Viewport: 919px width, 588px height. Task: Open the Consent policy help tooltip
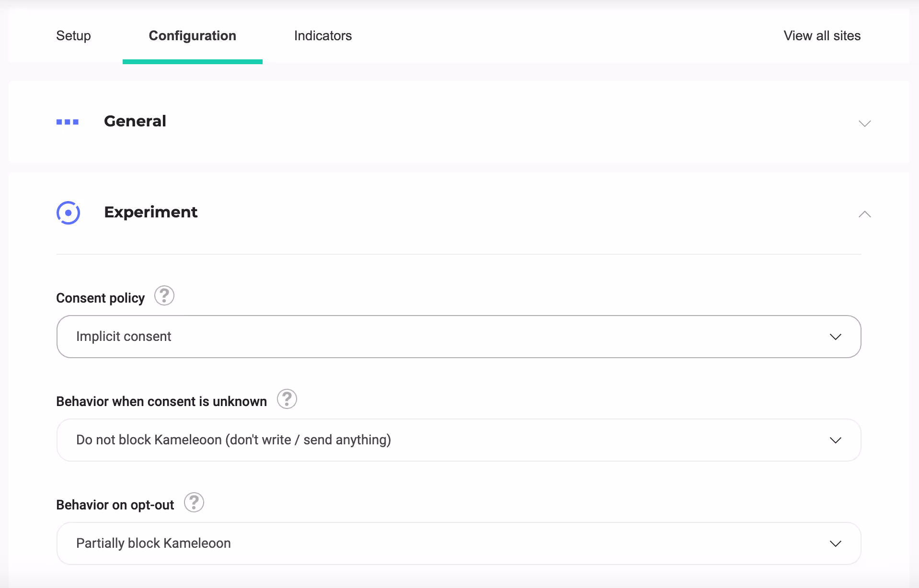[163, 296]
